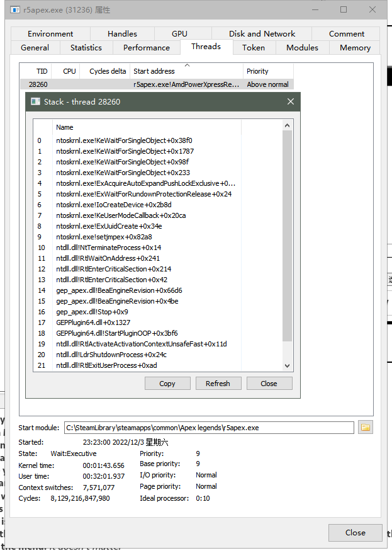
Task: Click the Copy button in Stack dialog
Action: tap(167, 384)
